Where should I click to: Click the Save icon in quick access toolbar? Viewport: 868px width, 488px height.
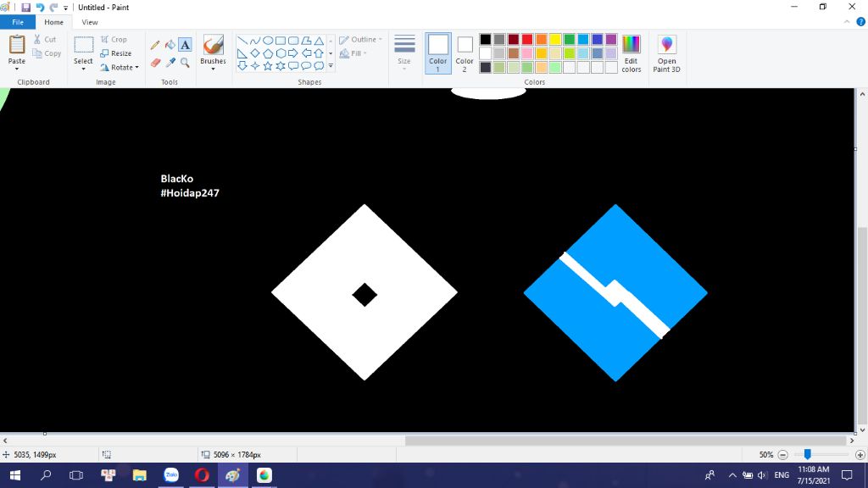25,7
